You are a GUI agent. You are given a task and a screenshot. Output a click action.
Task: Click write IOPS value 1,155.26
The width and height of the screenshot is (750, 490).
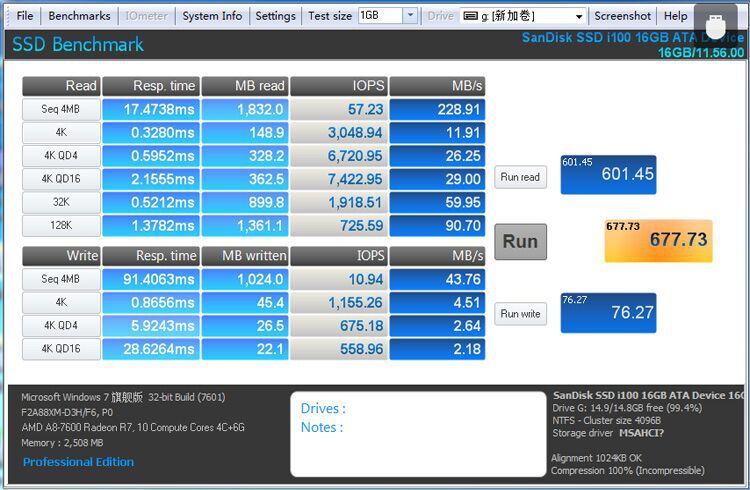(x=339, y=302)
